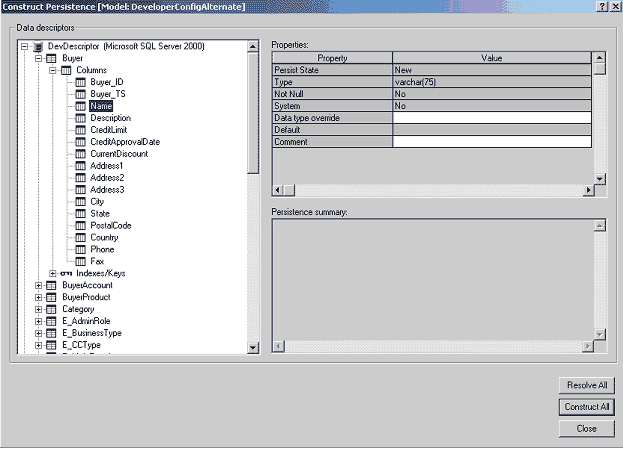Click the BuyerAccount table icon
This screenshot has width=623, height=449.
(52, 285)
